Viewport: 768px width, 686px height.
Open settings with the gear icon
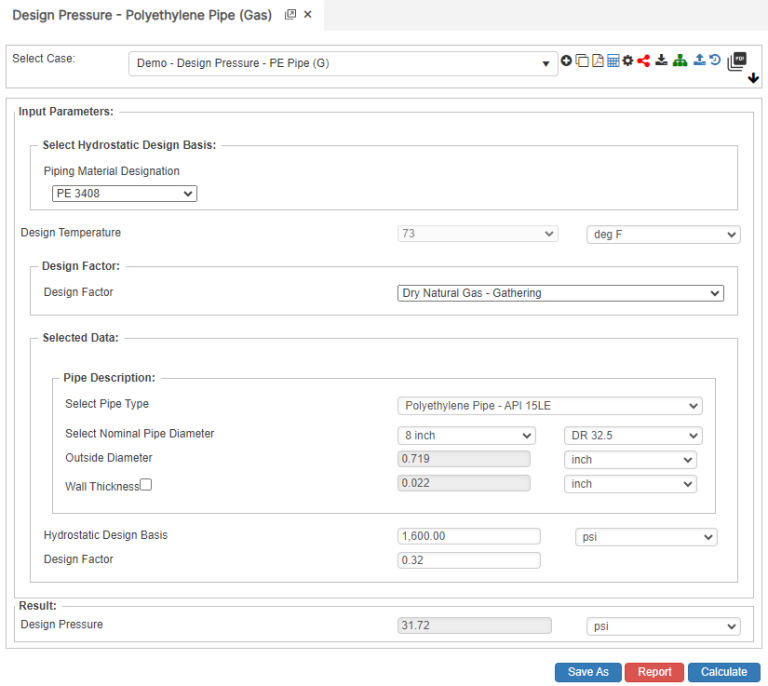628,61
